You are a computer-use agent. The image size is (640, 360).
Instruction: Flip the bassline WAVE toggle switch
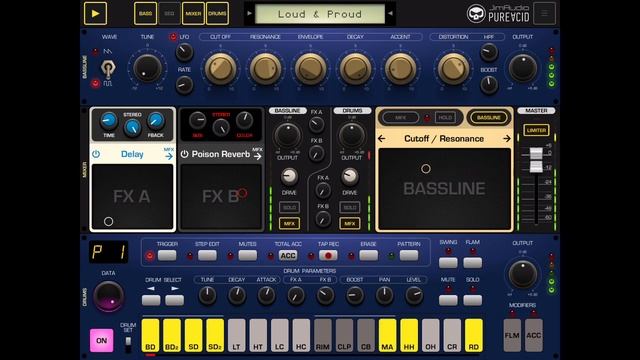point(108,68)
